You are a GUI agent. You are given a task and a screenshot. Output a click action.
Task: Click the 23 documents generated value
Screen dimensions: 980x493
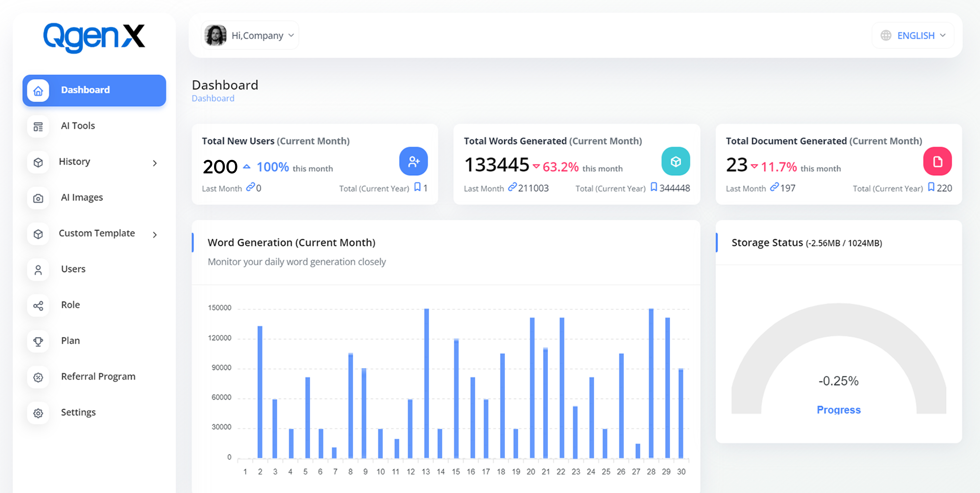(737, 165)
